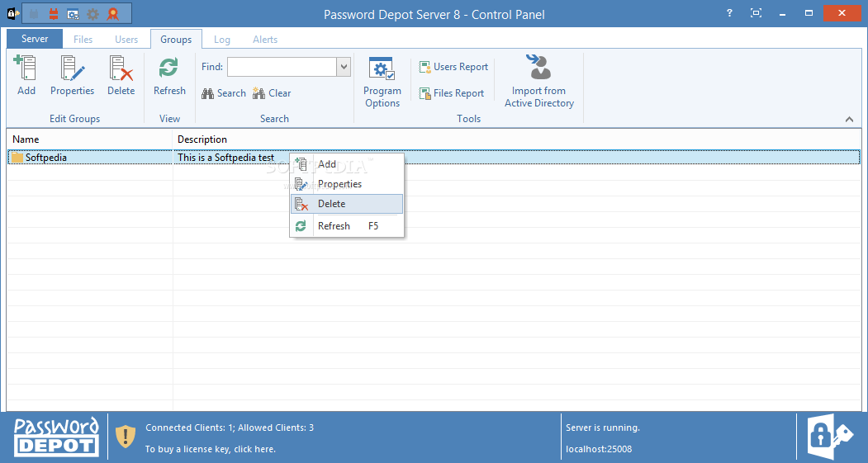The height and width of the screenshot is (463, 868).
Task: Click the context menu Refresh icon
Action: 301,225
